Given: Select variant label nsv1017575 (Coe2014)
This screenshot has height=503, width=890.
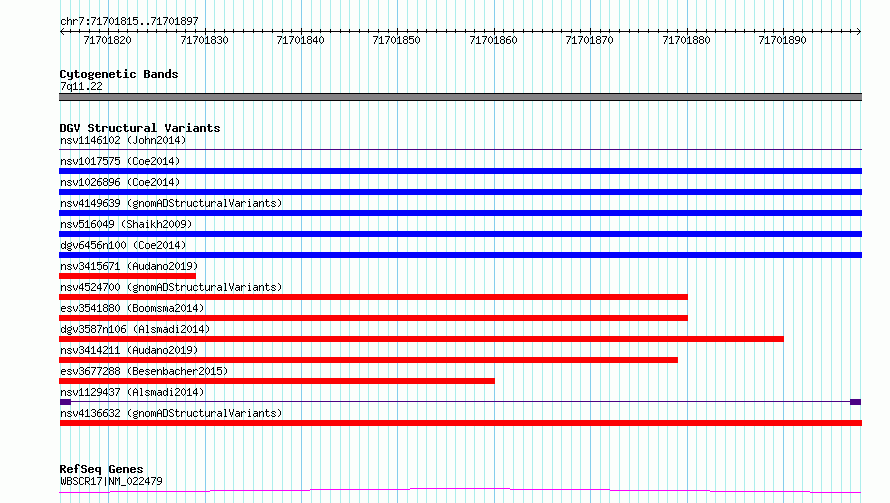Looking at the screenshot, I should pos(120,161).
